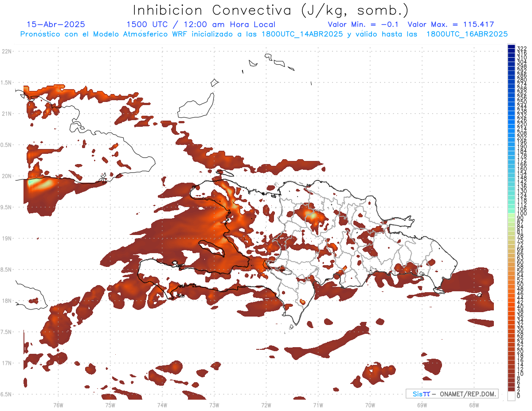Click the "22N" latitude label

(x=7, y=51)
